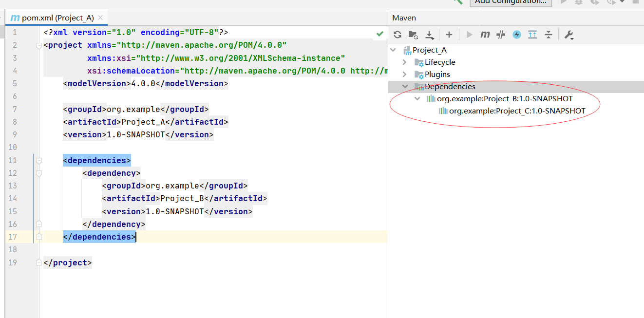Fold the dependencies block on line 11
The height and width of the screenshot is (318, 644).
click(x=39, y=161)
